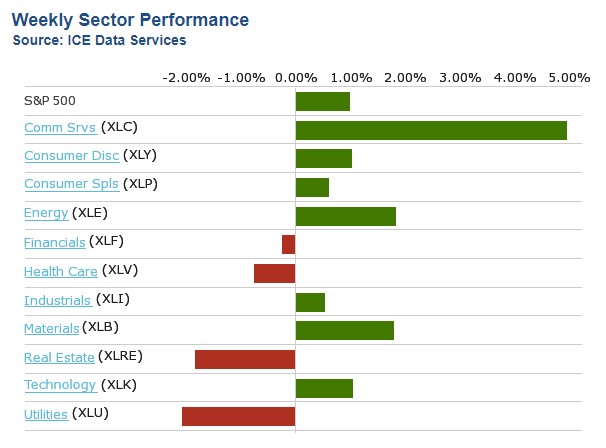Click the Real Estate red bar
The height and width of the screenshot is (448, 606).
coord(245,359)
